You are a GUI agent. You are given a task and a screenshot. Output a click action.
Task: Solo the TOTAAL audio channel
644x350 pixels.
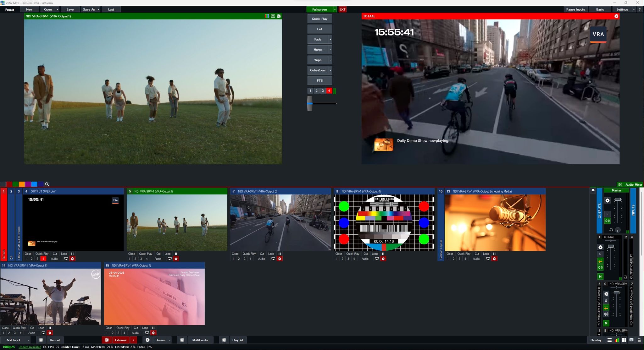(601, 254)
